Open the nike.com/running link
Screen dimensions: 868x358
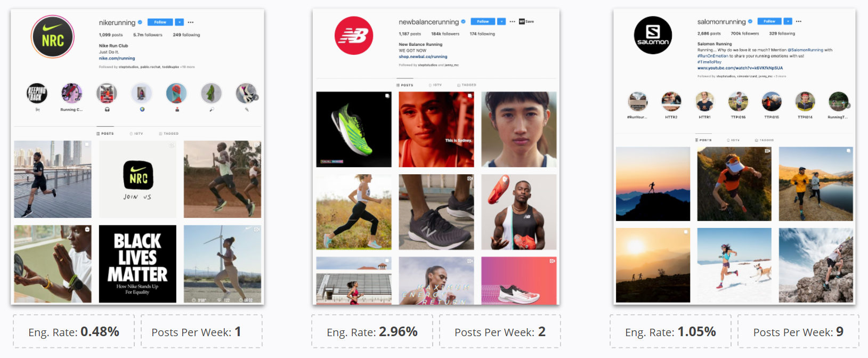tap(117, 59)
